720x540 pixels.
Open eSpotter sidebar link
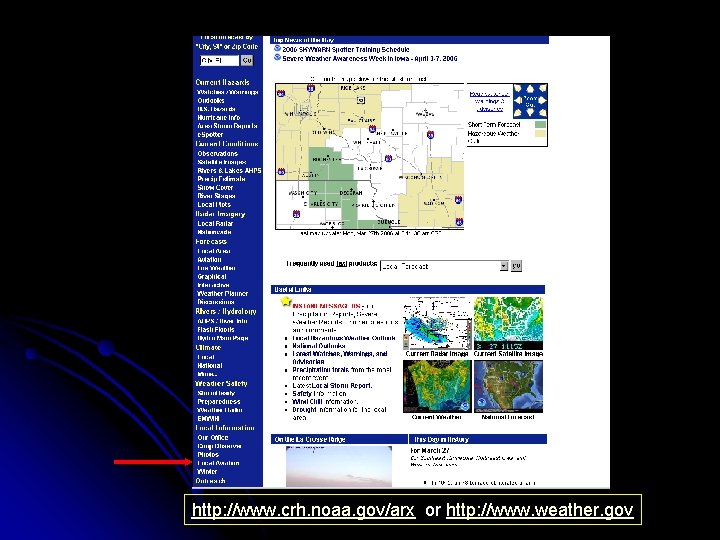pyautogui.click(x=210, y=135)
